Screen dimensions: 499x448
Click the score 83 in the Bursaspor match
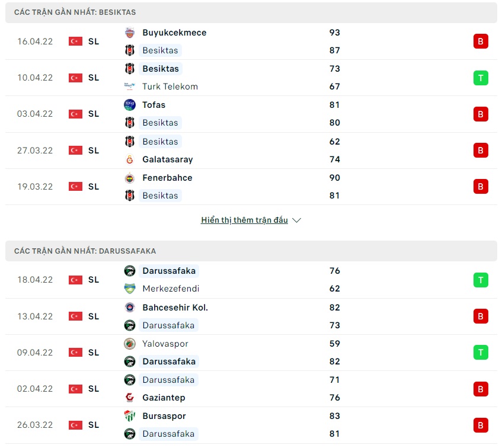point(335,416)
